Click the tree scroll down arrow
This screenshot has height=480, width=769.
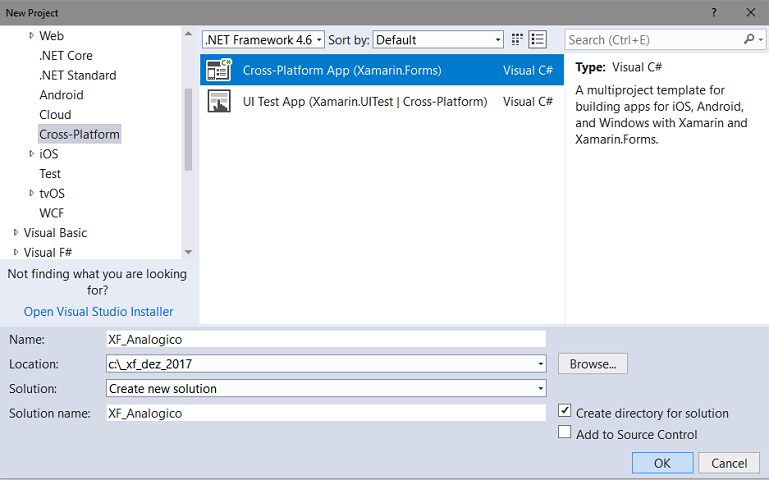tap(188, 252)
